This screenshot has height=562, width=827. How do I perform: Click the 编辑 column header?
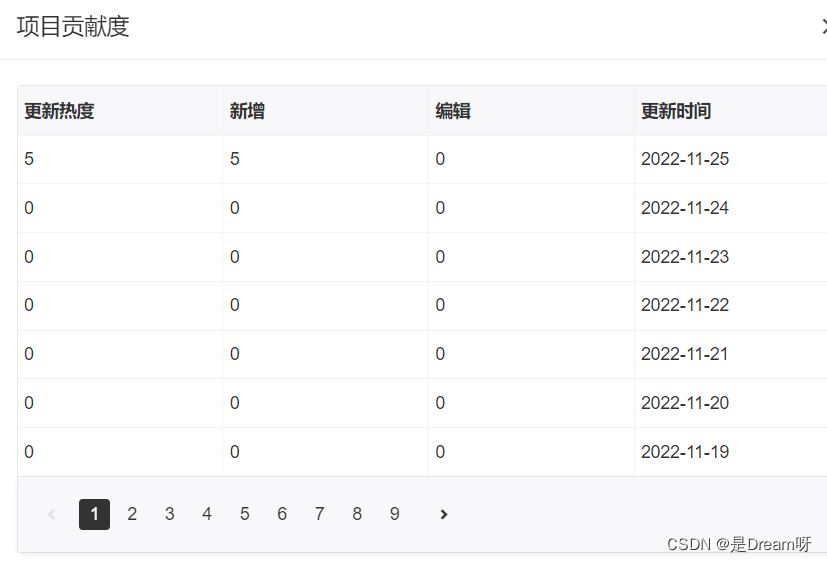453,111
